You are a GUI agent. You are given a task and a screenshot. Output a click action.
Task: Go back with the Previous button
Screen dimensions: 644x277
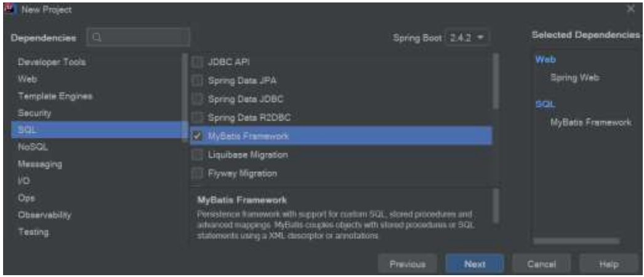407,264
